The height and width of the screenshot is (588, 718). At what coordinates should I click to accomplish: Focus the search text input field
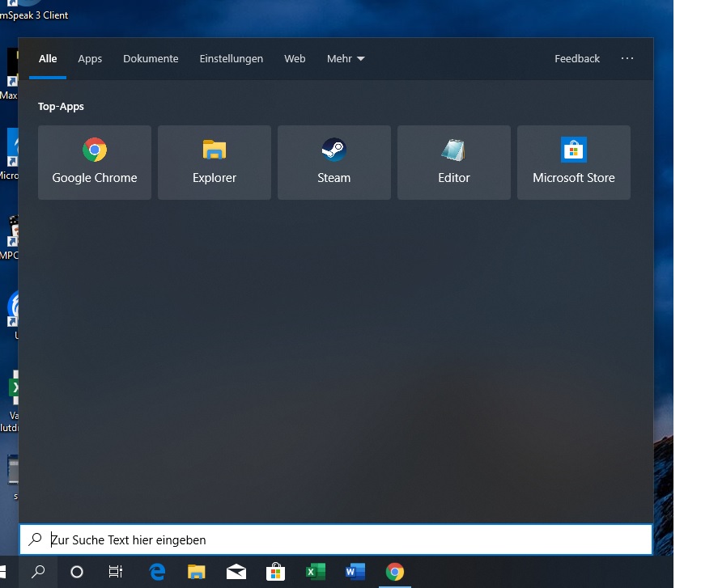pyautogui.click(x=336, y=539)
